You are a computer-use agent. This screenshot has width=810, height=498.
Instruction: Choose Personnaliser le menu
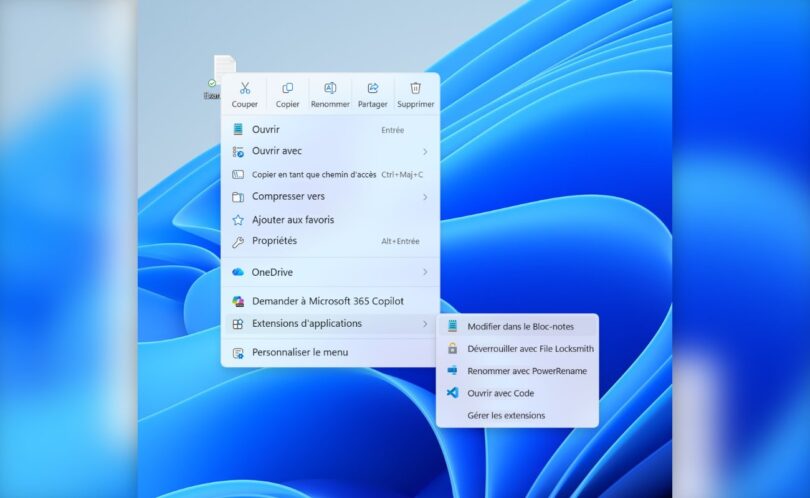330,353
